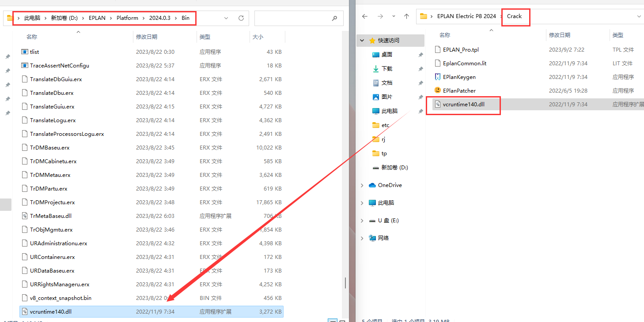Screen dimensions: 644x322
Task: Expand the OneDrive tree chevron
Action: 362,185
